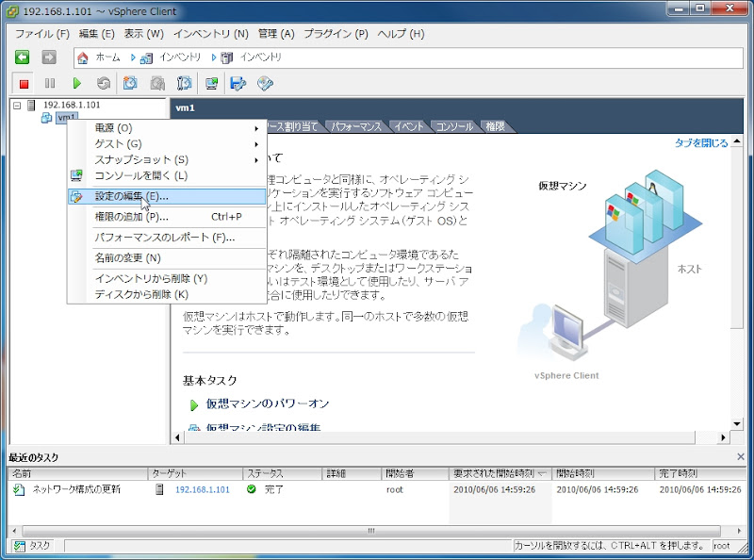This screenshot has height=560, width=754.
Task: Collapse the 192.168.1.101 tree node
Action: pos(17,105)
